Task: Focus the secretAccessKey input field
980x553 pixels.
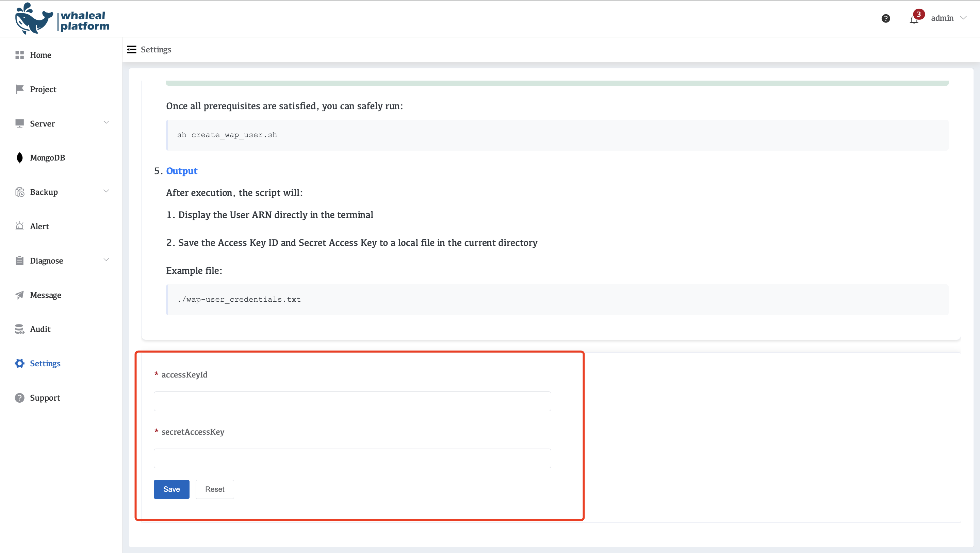Action: (352, 458)
